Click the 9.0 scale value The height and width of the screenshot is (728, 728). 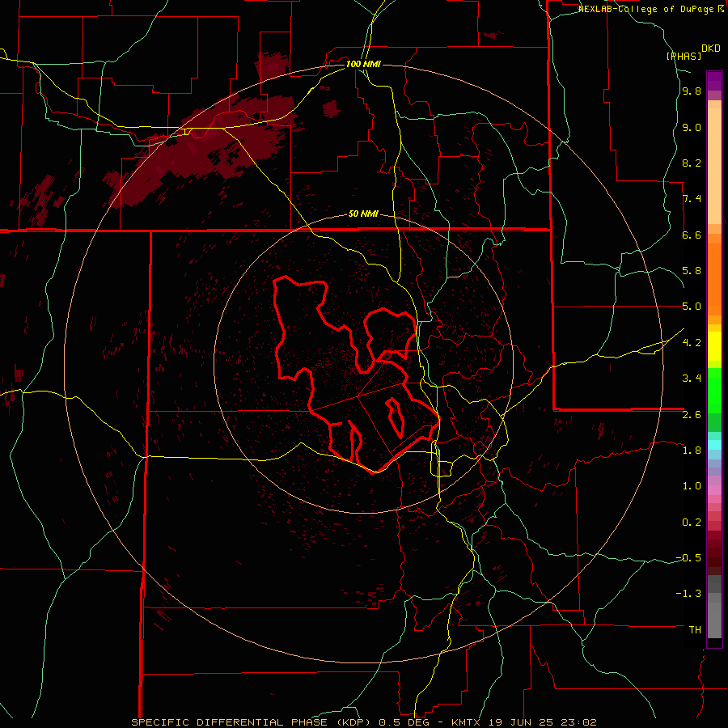[692, 127]
